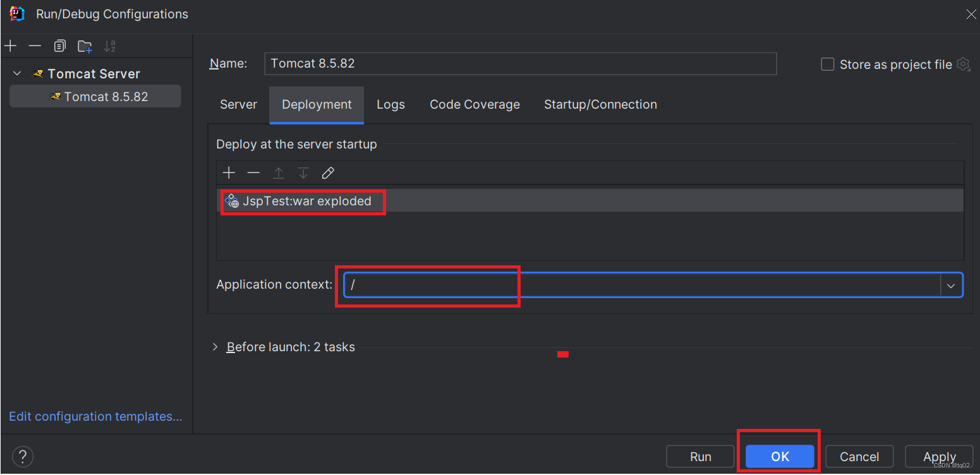Open the Store as project file settings gear
Viewport: 980px width, 475px height.
963,64
